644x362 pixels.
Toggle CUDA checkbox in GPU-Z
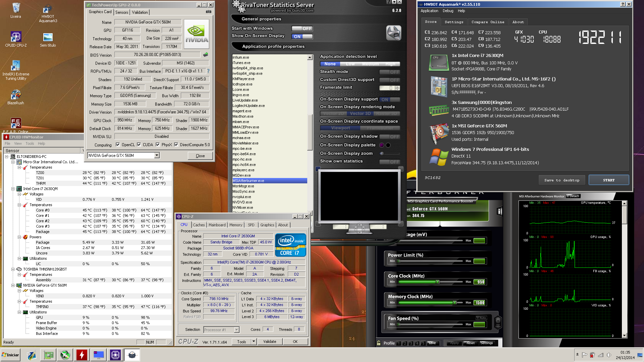139,145
